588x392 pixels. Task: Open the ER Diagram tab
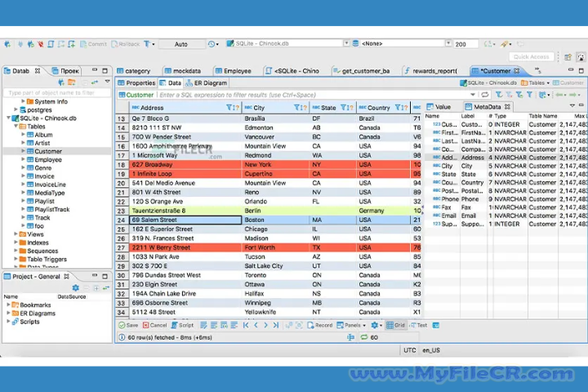tap(206, 83)
